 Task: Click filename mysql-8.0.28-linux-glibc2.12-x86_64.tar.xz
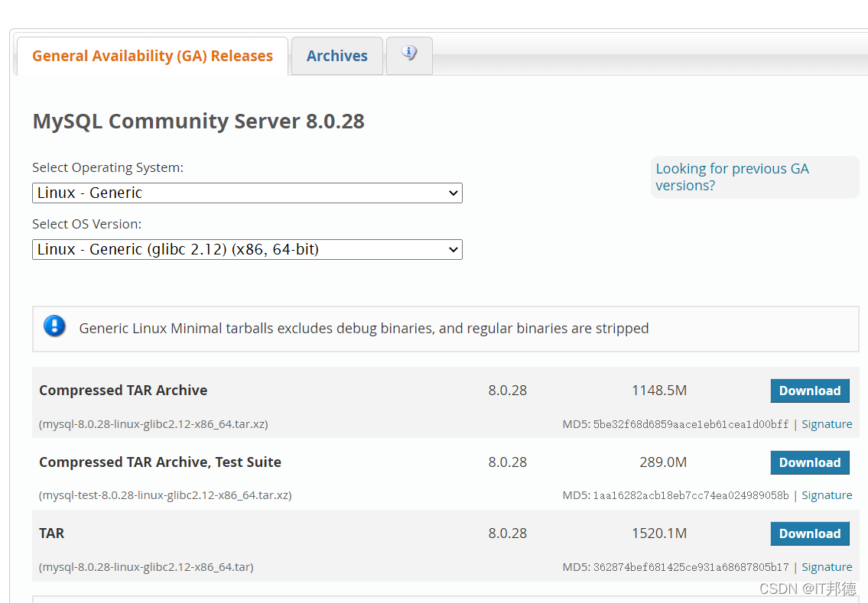[154, 424]
